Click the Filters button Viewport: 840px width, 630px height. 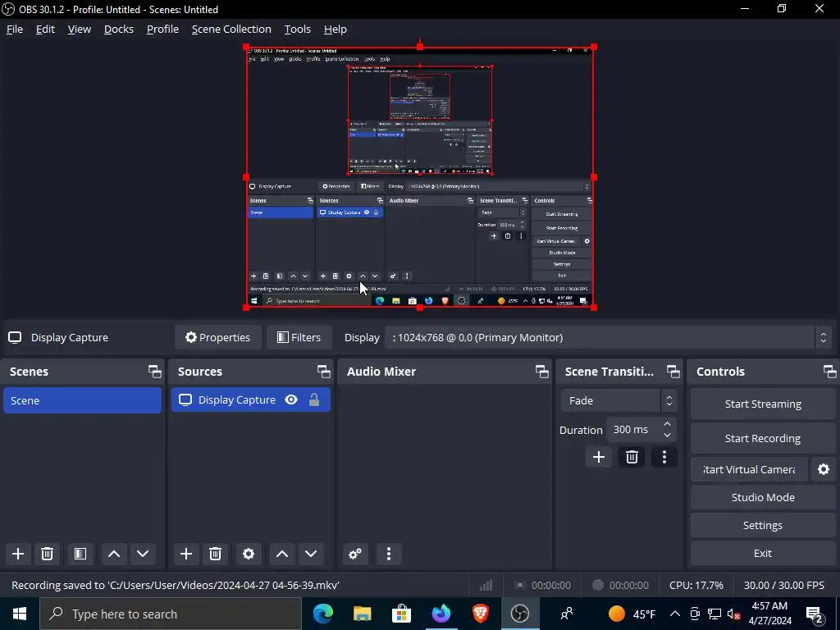coord(299,337)
